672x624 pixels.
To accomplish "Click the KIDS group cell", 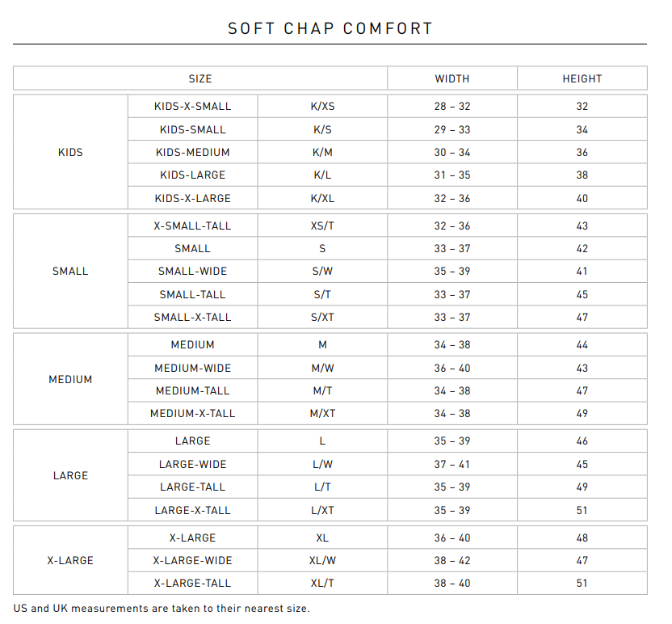I will [71, 152].
